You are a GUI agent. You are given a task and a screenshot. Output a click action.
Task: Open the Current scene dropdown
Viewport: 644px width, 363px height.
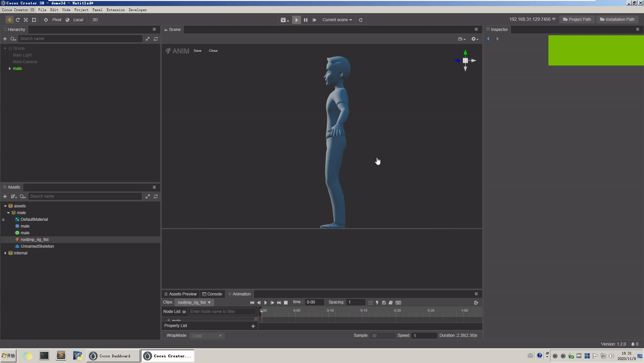[337, 20]
